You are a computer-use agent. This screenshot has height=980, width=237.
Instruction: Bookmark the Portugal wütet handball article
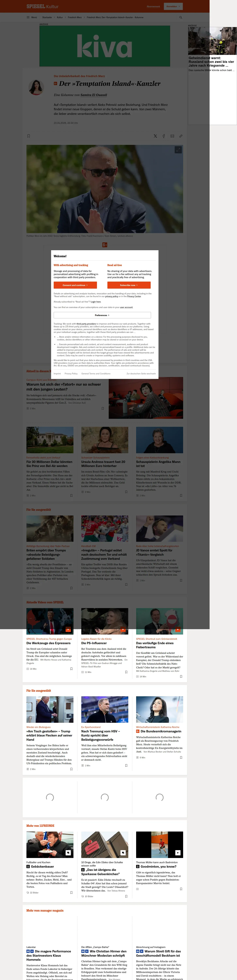[x=126, y=584]
